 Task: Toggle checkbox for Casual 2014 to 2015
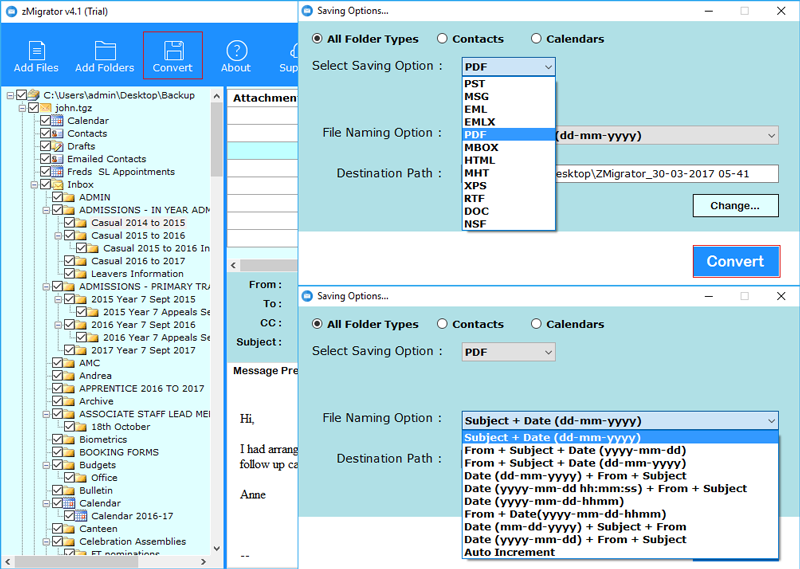coord(69,223)
